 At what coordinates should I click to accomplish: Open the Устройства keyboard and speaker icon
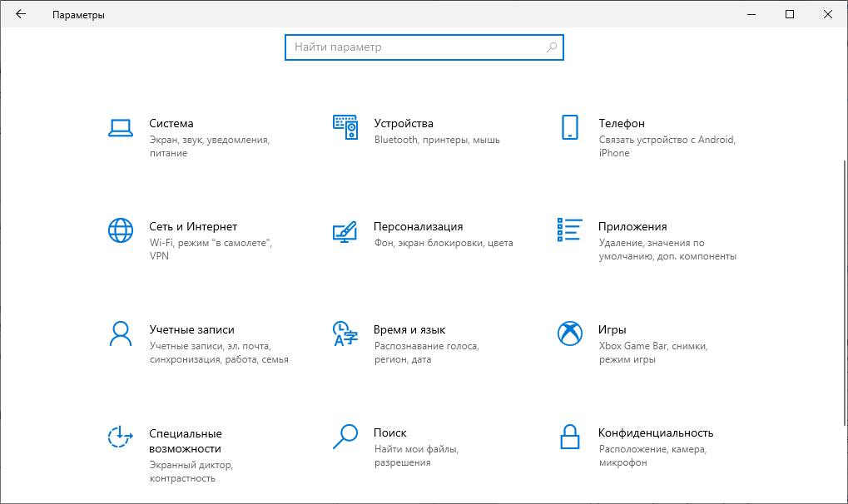tap(345, 127)
